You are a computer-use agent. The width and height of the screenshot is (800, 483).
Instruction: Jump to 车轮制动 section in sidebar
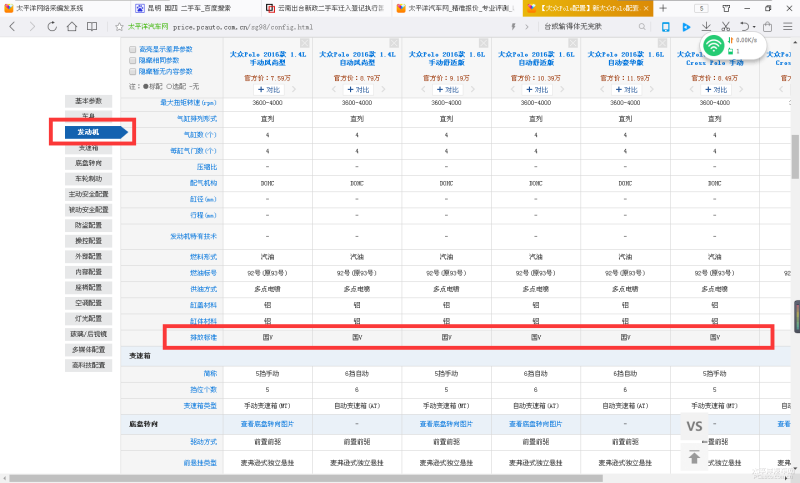(88, 179)
